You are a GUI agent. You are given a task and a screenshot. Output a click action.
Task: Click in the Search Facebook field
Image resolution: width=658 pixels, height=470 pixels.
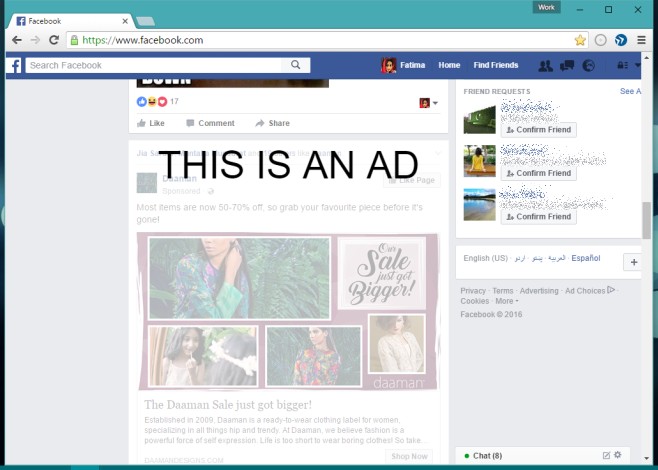pos(154,65)
